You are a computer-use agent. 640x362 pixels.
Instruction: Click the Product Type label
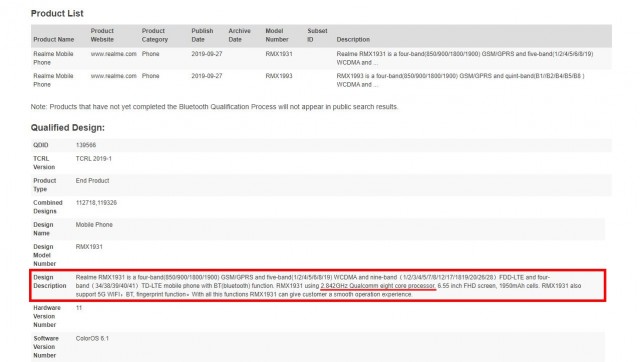[x=44, y=185]
